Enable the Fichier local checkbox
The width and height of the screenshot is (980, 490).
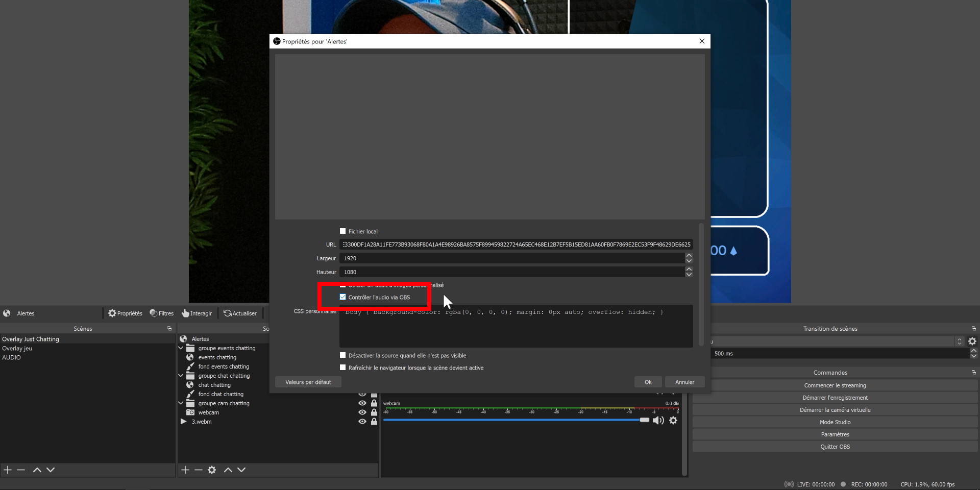[x=343, y=231]
